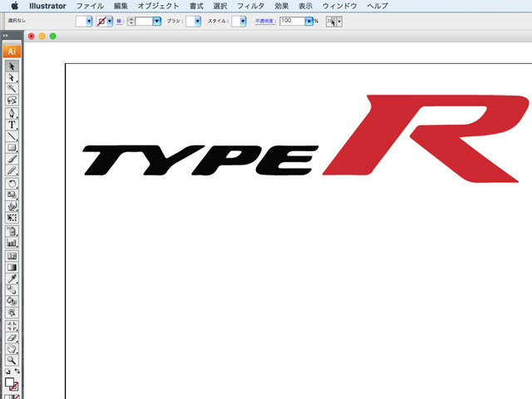This screenshot has height=399, width=532.
Task: Open the 表示 (View) menu
Action: point(305,6)
